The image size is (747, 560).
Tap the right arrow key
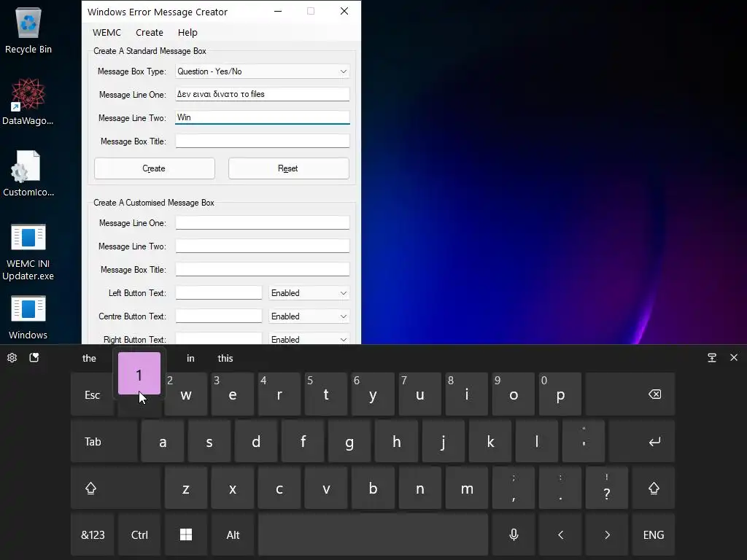pos(607,534)
